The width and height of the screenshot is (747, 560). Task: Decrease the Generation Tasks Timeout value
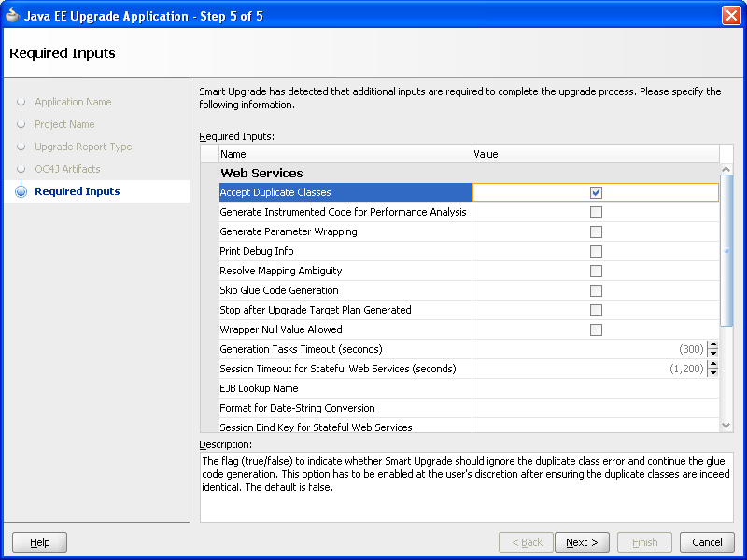coord(712,354)
